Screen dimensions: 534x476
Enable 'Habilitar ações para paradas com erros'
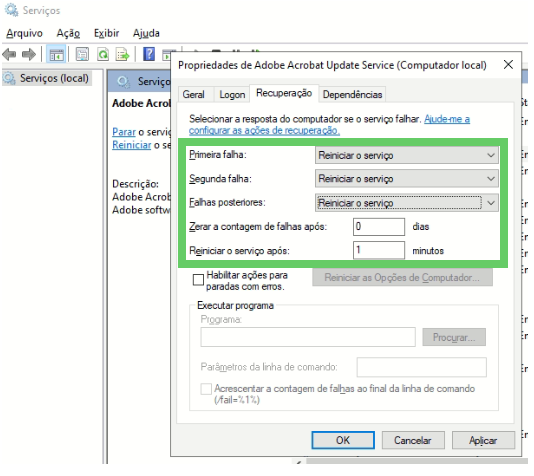(x=198, y=280)
